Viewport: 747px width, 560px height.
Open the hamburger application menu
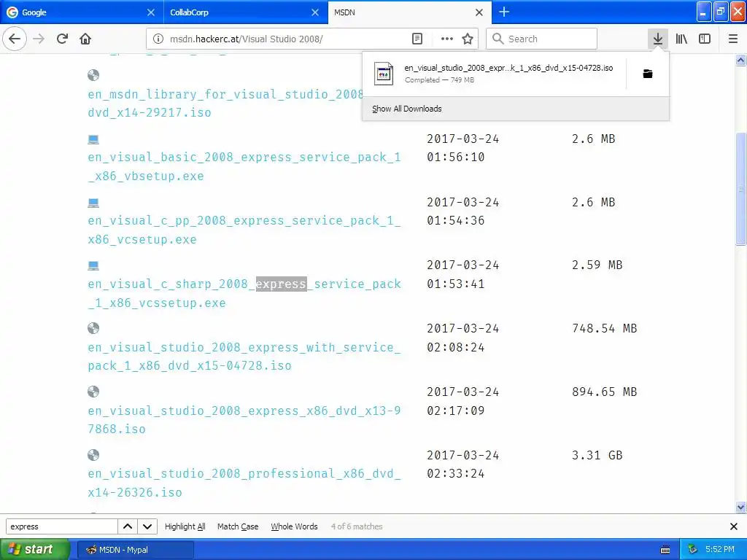[x=732, y=39]
